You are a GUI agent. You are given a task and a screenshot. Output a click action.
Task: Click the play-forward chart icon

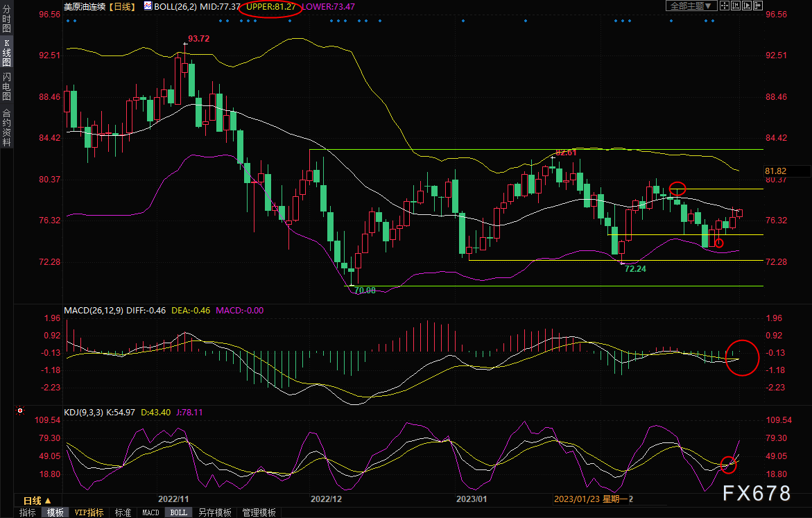click(x=747, y=6)
